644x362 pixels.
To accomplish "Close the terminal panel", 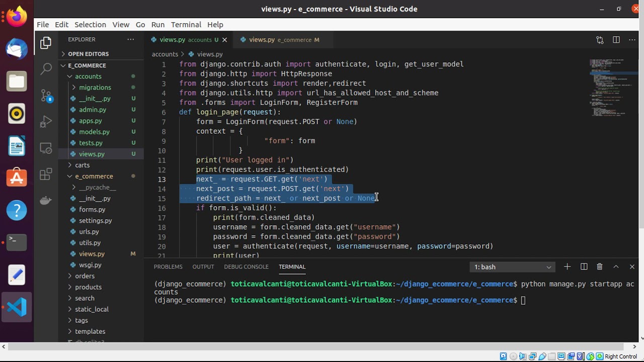I will pos(632,266).
